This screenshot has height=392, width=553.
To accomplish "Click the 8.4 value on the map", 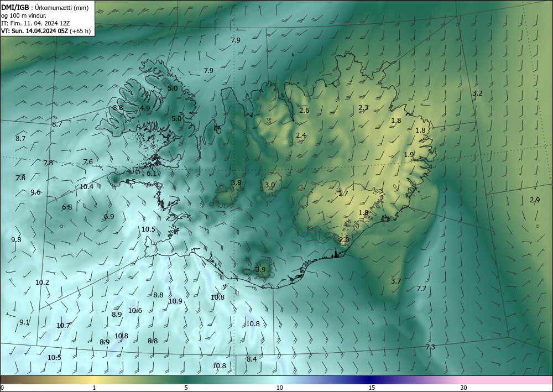I will pos(252,359).
